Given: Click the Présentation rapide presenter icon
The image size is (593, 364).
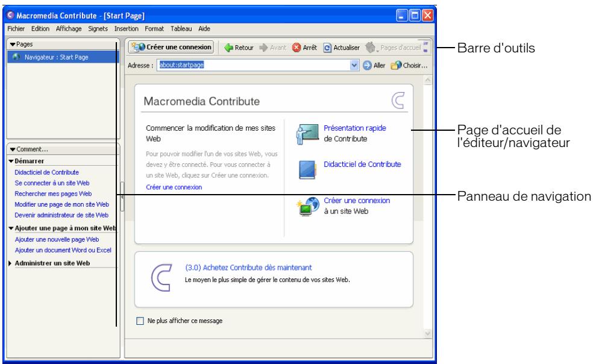Looking at the screenshot, I should (307, 134).
